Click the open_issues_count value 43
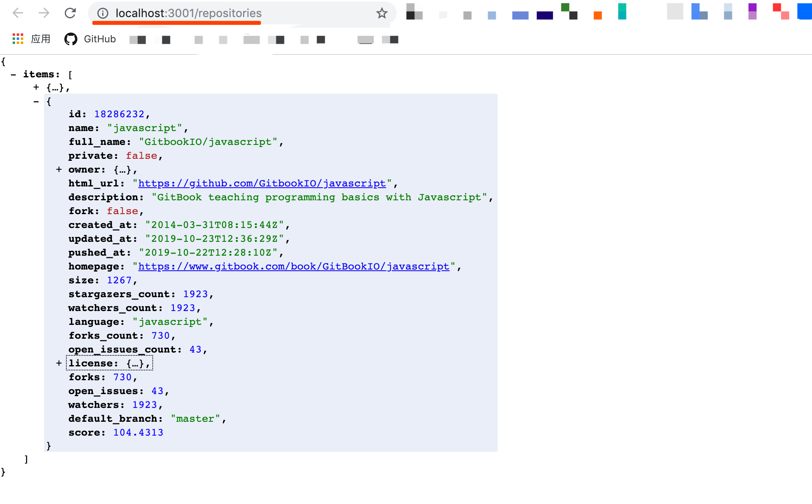 [195, 350]
